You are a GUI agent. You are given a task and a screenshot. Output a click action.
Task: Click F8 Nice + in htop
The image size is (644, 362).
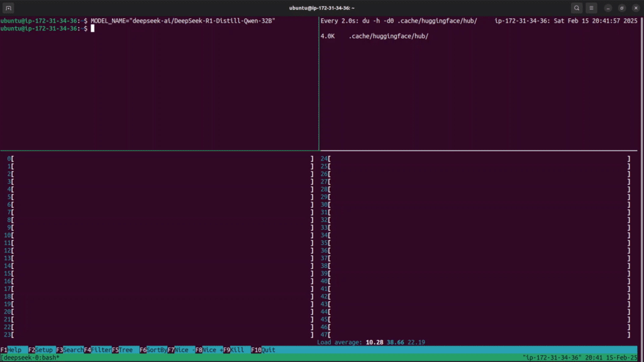[x=209, y=350]
